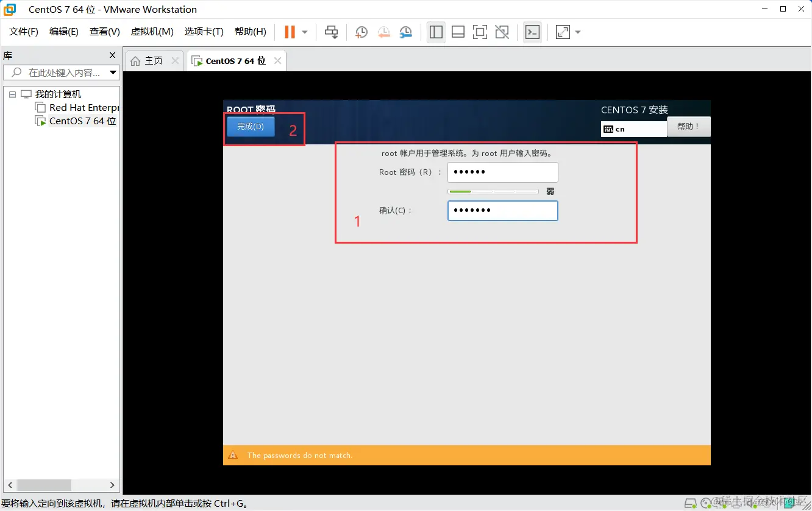812x511 pixels.
Task: Open the 虚拟机(M) menu
Action: coord(152,32)
